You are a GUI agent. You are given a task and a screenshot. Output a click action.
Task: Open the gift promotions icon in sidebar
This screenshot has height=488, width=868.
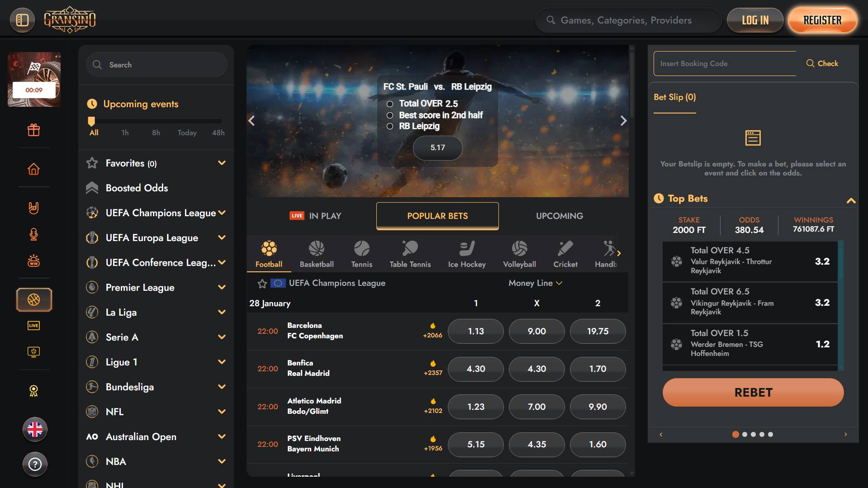(34, 130)
